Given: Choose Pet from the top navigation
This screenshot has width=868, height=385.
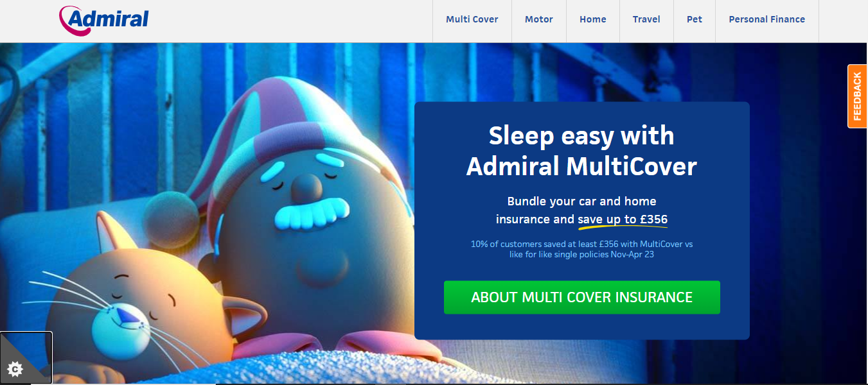Looking at the screenshot, I should coord(695,19).
